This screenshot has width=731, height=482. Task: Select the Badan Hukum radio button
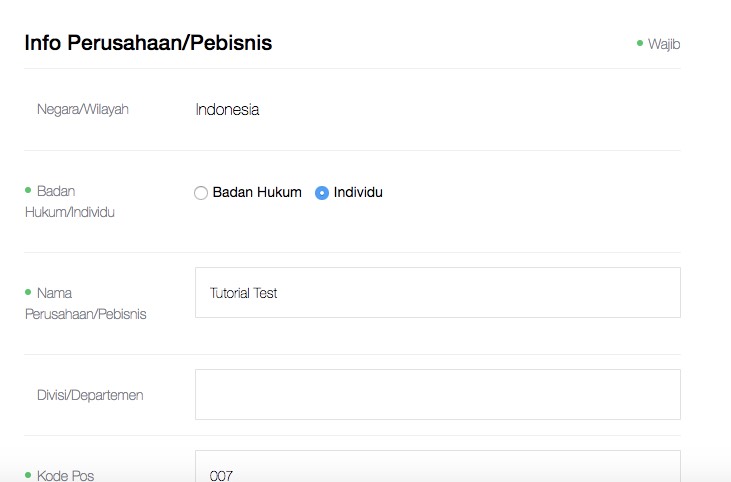[200, 193]
